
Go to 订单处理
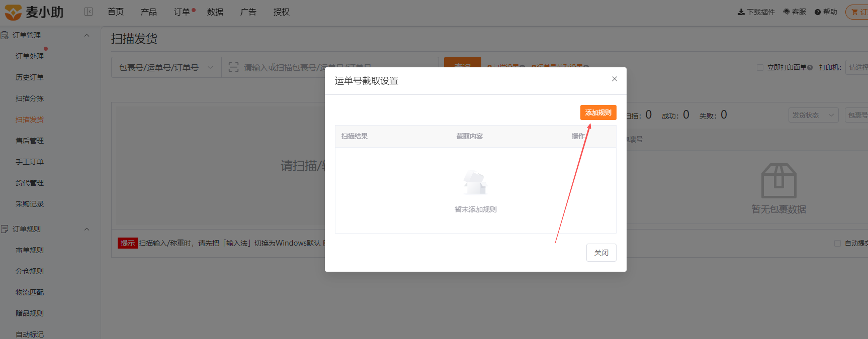(30, 56)
